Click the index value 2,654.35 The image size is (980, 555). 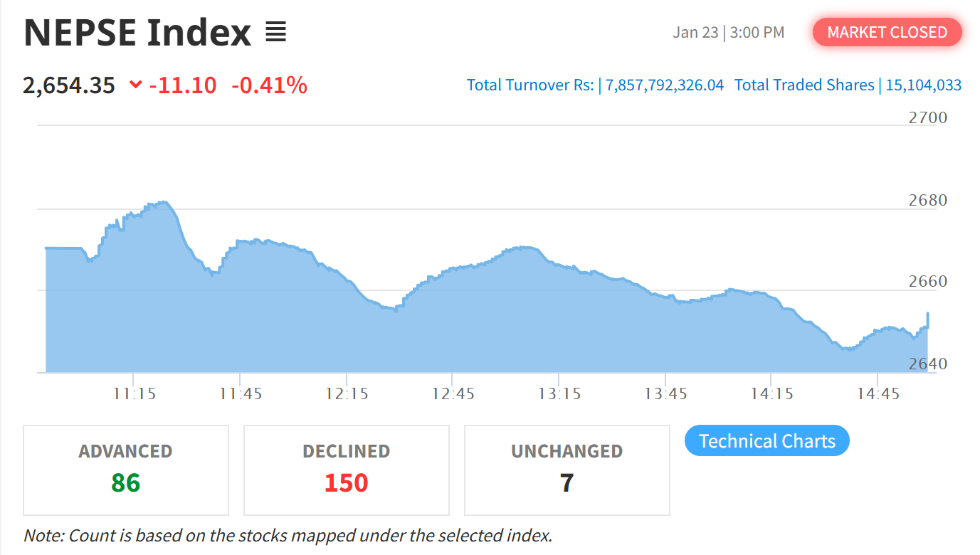69,85
